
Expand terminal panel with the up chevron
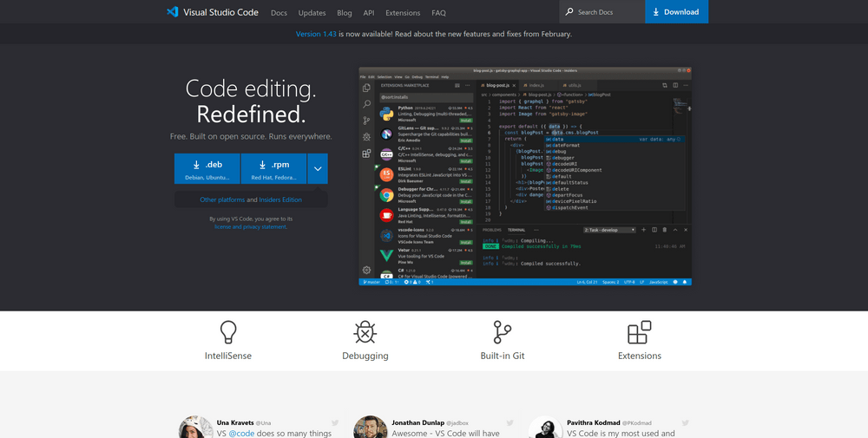[x=675, y=230]
